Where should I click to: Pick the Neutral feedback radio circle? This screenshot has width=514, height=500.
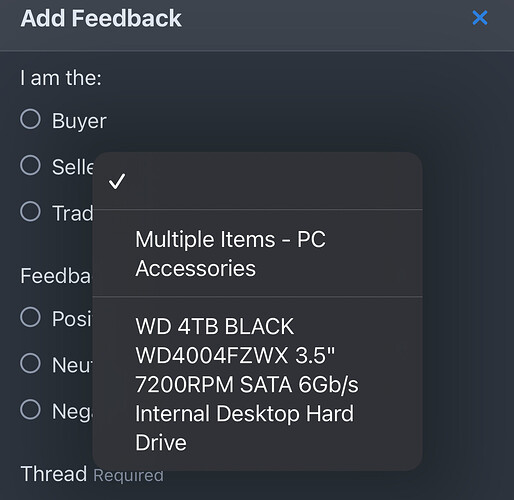click(30, 363)
